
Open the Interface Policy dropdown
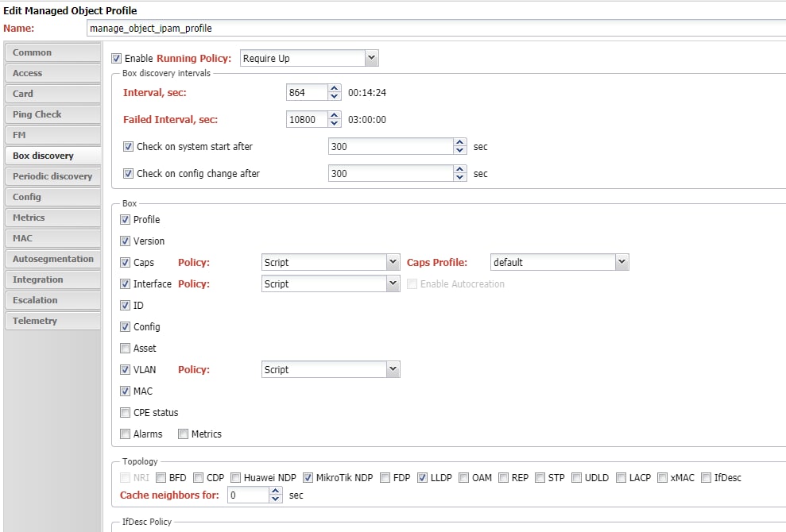coord(393,283)
